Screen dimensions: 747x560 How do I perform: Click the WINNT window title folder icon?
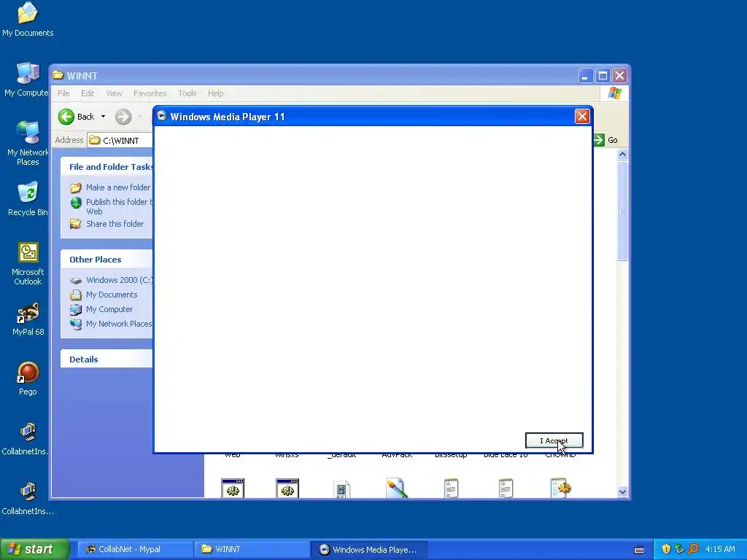[x=58, y=75]
